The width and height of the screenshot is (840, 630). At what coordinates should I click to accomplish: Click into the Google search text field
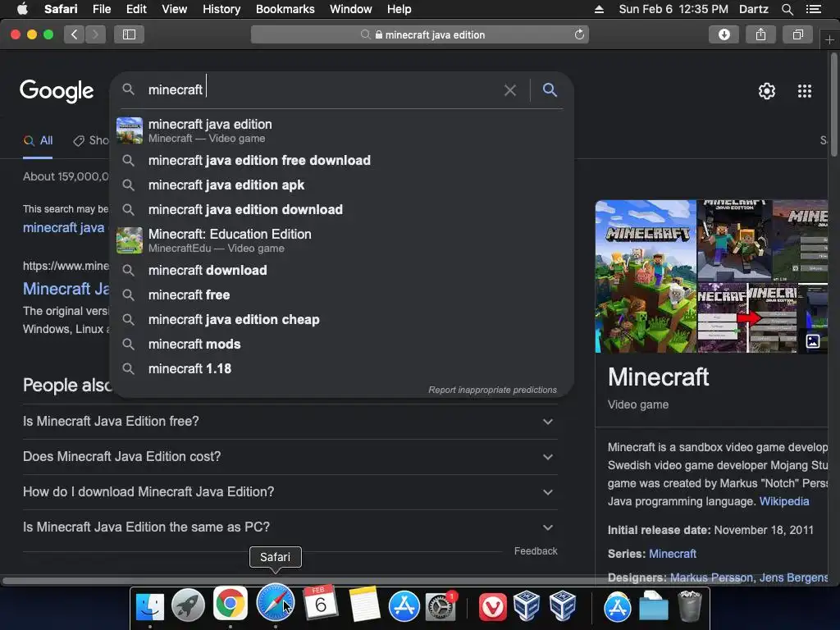(x=322, y=89)
